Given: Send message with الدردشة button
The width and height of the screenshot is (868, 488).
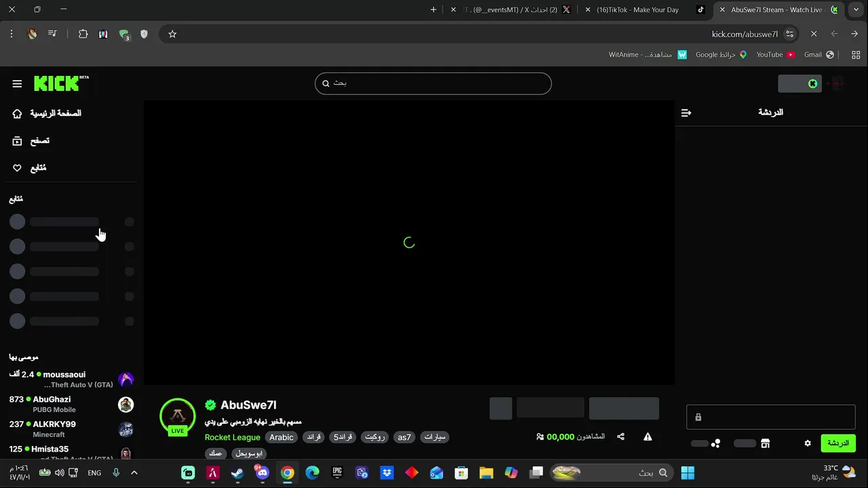Looking at the screenshot, I should point(838,443).
